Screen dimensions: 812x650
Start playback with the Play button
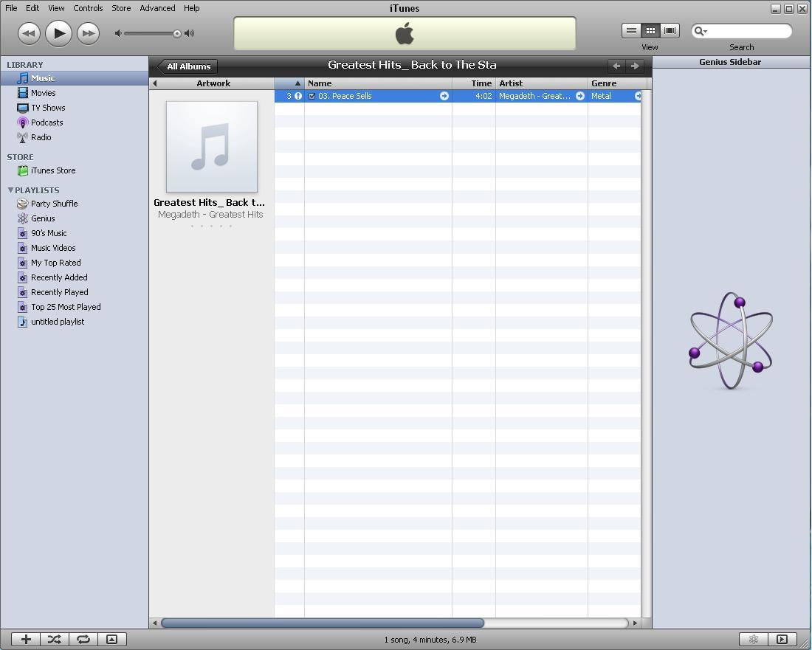(x=58, y=34)
